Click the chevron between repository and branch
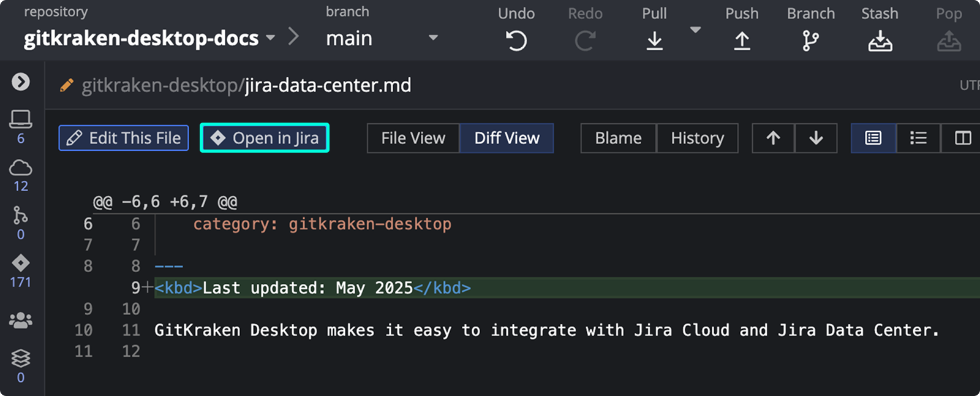 293,36
